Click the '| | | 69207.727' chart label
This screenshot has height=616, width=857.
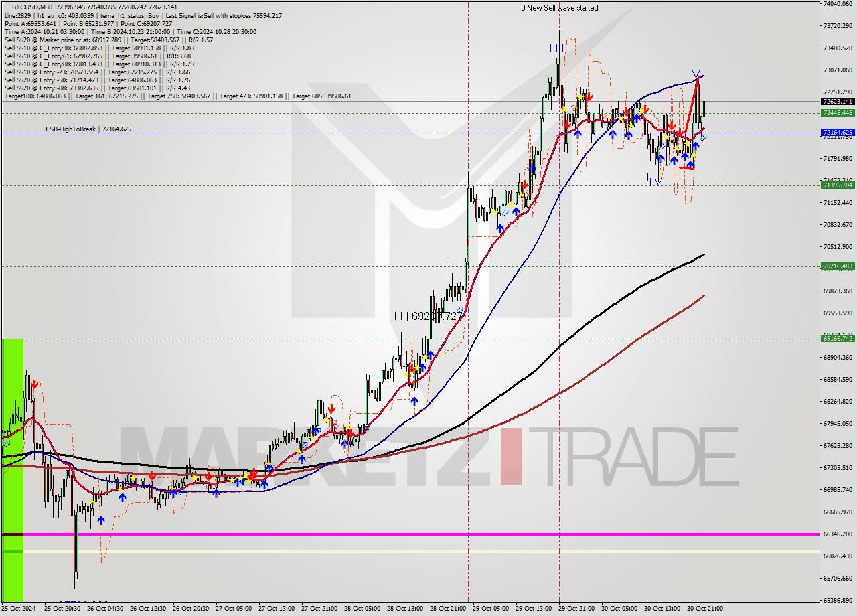click(x=428, y=315)
